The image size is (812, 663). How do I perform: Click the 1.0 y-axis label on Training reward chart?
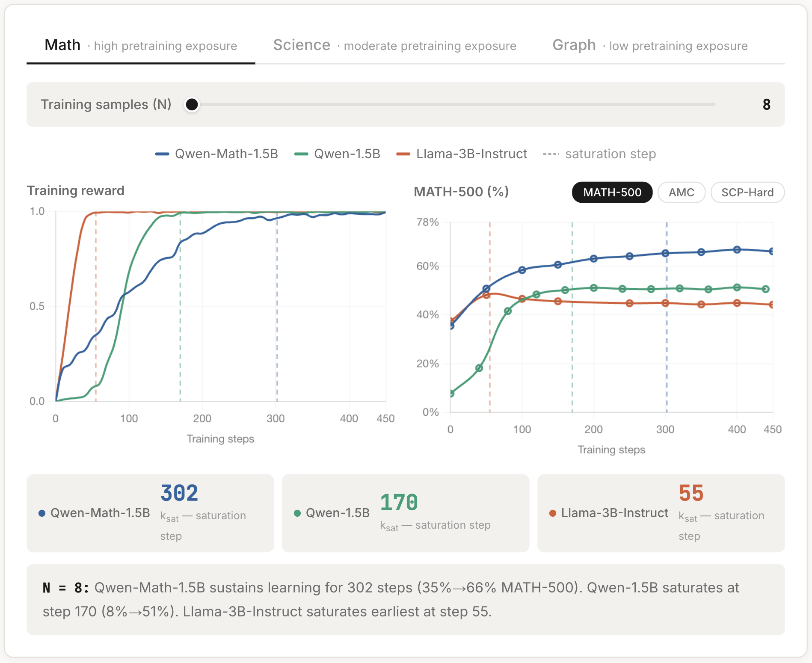37,211
